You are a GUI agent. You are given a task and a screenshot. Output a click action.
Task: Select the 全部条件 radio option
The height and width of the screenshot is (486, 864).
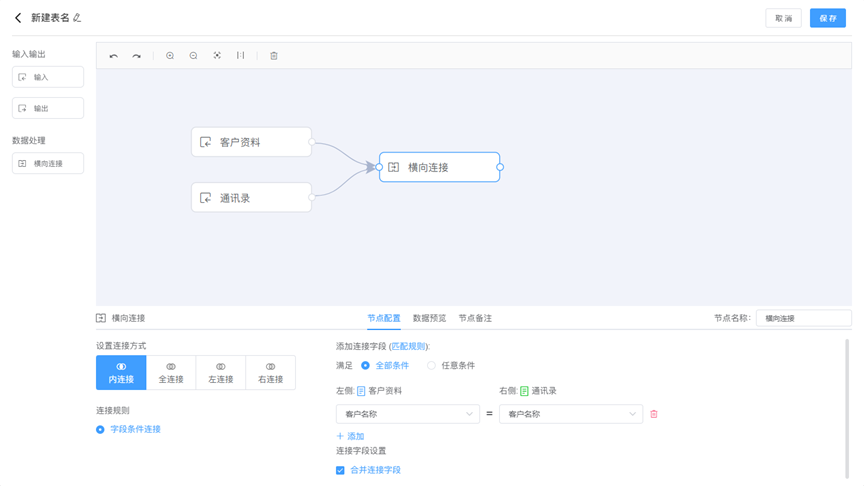(x=366, y=366)
